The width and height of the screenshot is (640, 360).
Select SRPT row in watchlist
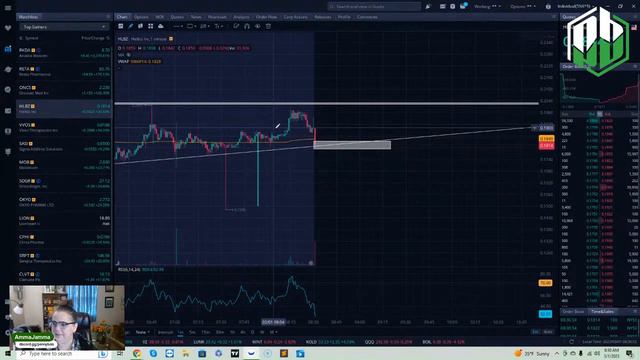coord(64,258)
